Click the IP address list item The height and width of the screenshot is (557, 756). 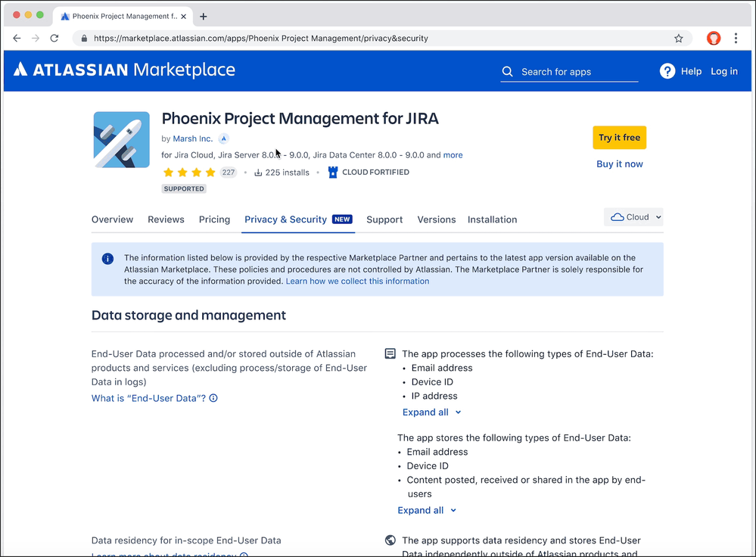click(434, 396)
